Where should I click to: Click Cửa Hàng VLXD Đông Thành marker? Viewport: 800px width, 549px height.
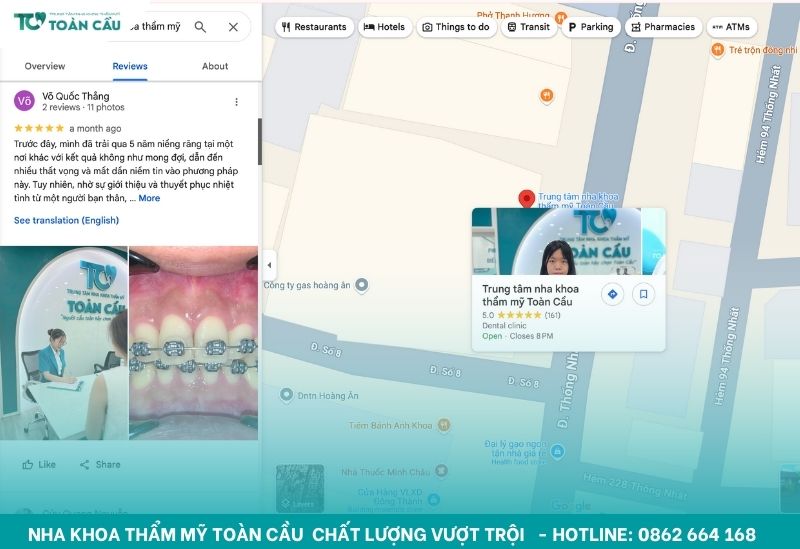[x=434, y=498]
